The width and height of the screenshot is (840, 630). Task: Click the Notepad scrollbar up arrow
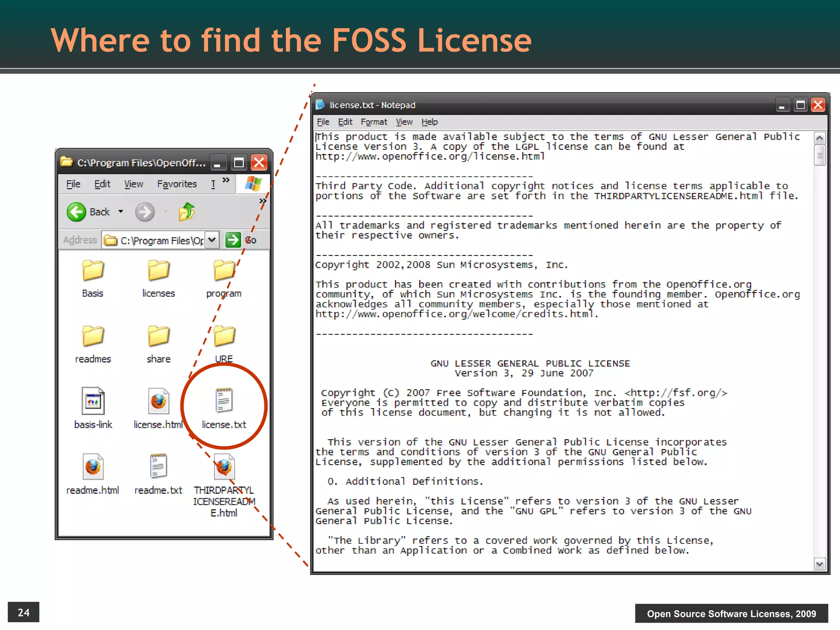coord(819,138)
